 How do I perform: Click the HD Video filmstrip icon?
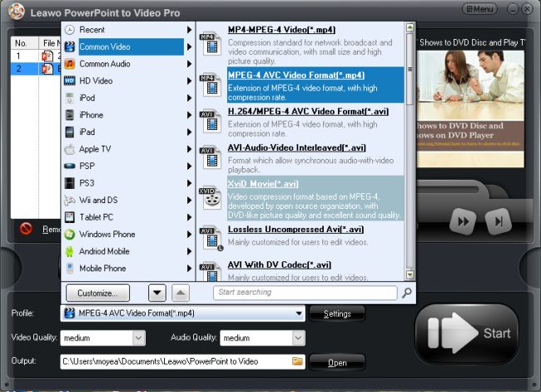click(70, 81)
